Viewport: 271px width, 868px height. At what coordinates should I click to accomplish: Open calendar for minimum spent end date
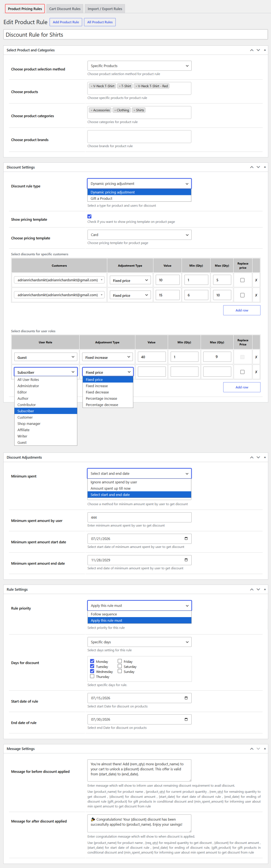pyautogui.click(x=186, y=560)
